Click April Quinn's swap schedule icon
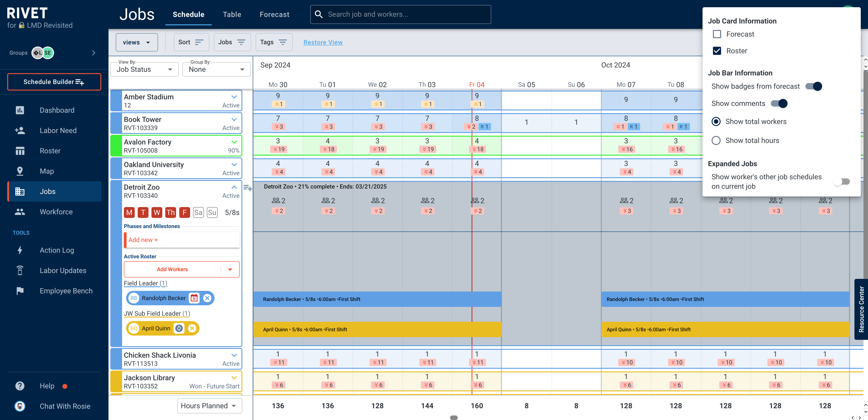Screen dimensions: 868x420 coord(179,328)
